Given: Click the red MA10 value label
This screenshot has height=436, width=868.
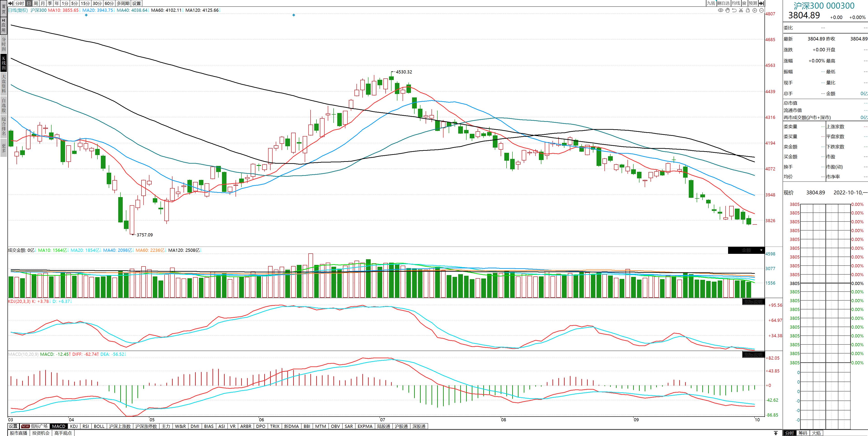Looking at the screenshot, I should click(63, 10).
